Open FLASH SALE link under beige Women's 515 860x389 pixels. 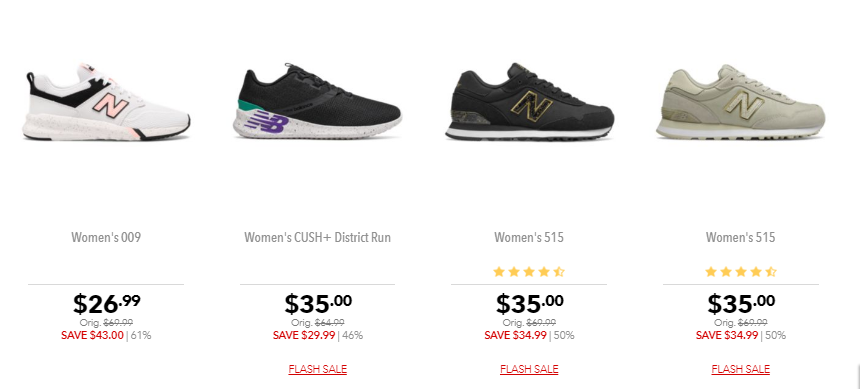tap(740, 369)
